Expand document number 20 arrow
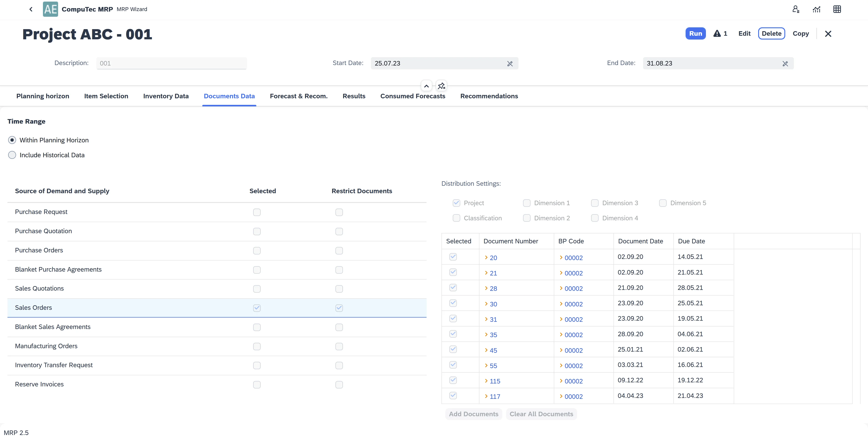 [486, 258]
